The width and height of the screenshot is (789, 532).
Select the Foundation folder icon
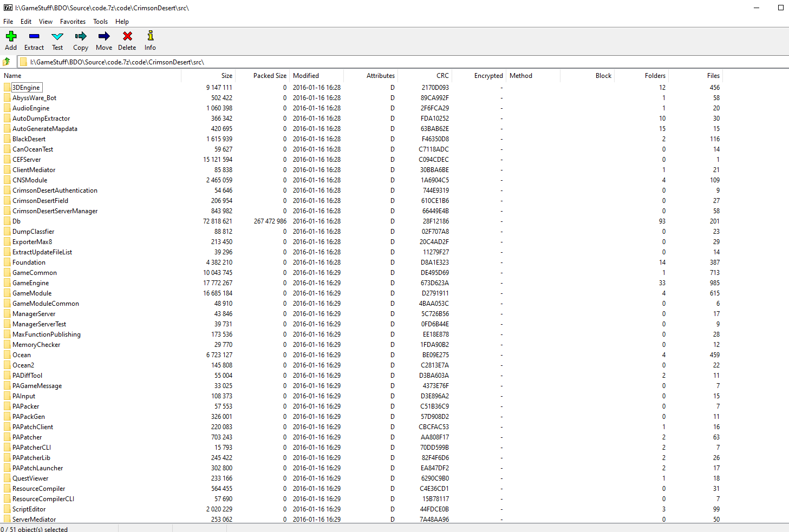[x=7, y=262]
